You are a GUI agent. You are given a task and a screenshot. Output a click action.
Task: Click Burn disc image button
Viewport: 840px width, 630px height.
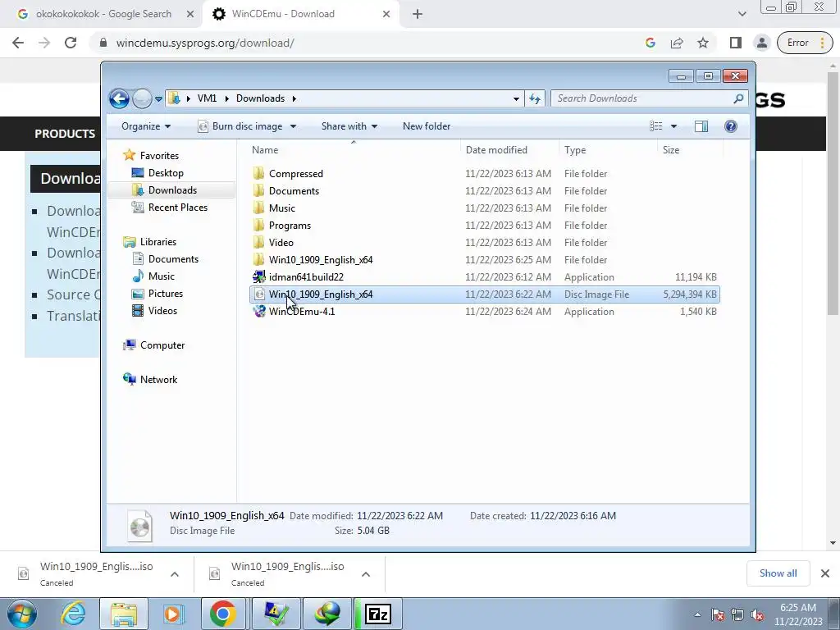(x=241, y=126)
